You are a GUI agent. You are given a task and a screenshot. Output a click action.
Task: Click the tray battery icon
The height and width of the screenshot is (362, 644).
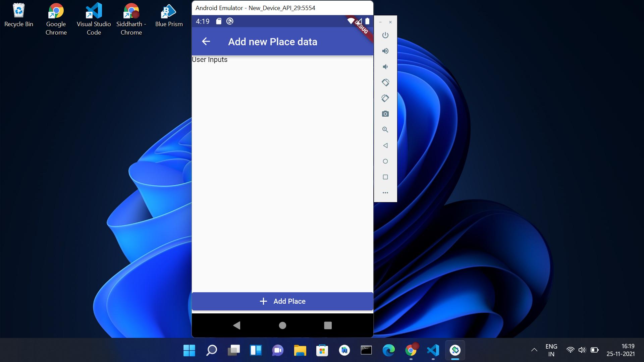pos(594,350)
